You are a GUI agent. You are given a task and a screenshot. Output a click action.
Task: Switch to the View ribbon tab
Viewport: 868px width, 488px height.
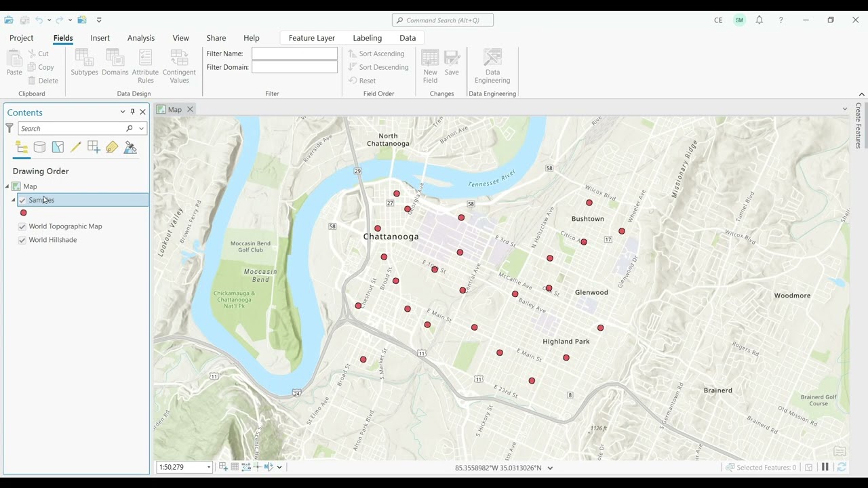click(x=180, y=38)
